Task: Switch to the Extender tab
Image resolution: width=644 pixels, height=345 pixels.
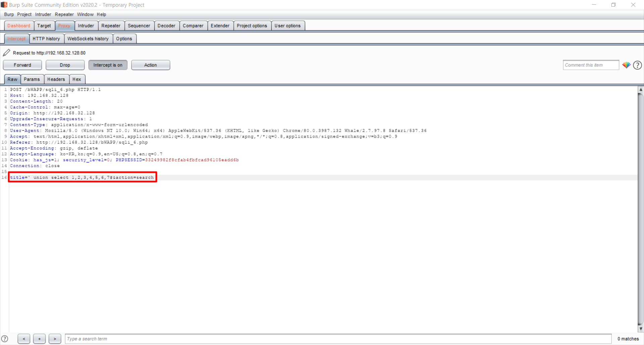Action: pyautogui.click(x=220, y=26)
